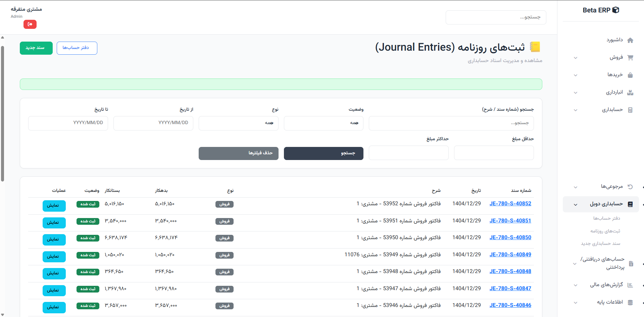This screenshot has width=644, height=317.
Task: Click the double-entry accounting book icon
Action: click(630, 204)
